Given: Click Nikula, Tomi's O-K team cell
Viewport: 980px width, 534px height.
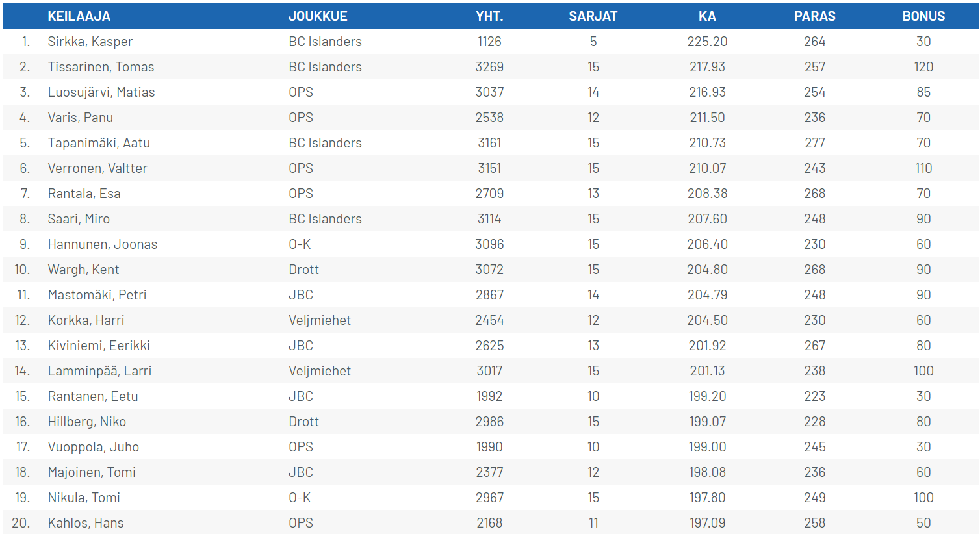Looking at the screenshot, I should click(300, 498).
